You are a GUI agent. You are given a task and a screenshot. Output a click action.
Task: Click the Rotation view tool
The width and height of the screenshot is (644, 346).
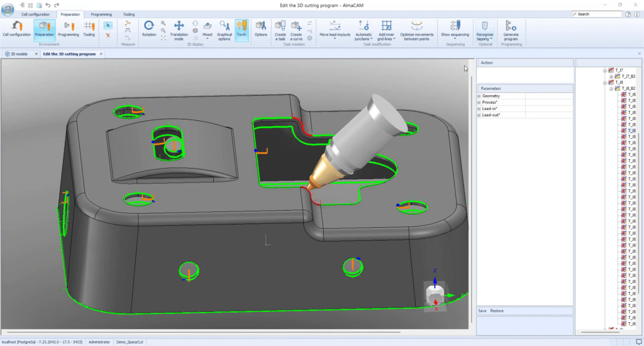pos(149,30)
